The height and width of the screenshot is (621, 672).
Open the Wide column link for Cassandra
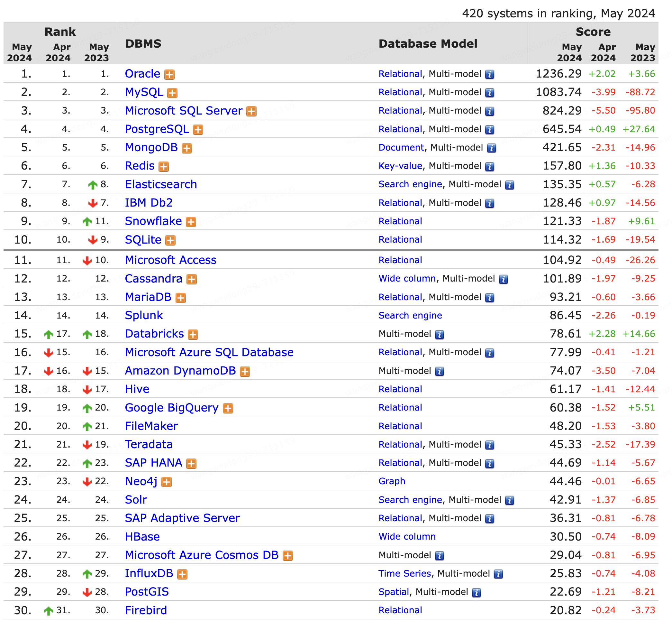click(x=407, y=279)
